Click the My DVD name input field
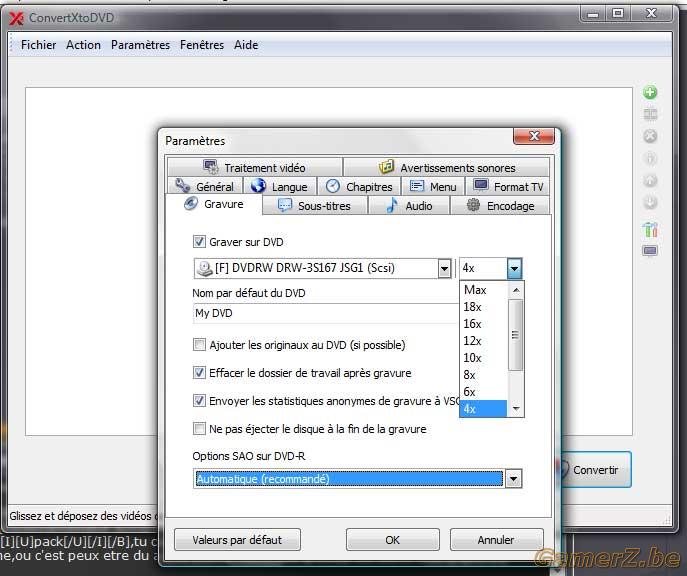The image size is (687, 576). 326,314
